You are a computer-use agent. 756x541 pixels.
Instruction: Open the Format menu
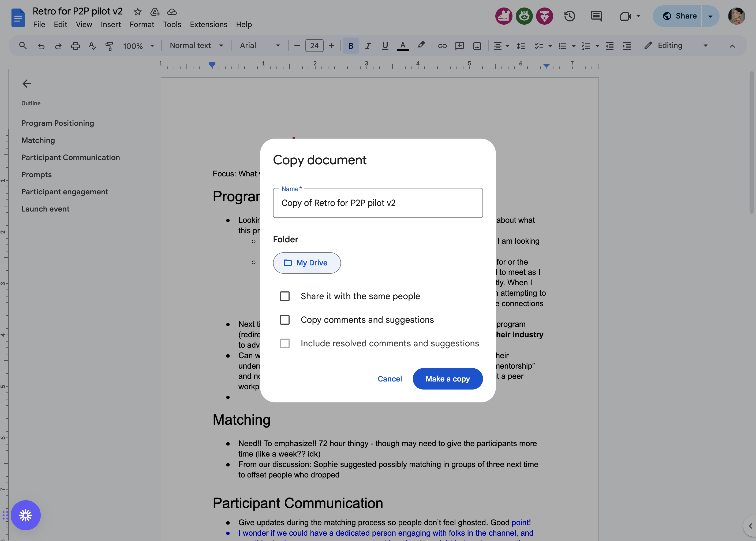point(142,25)
